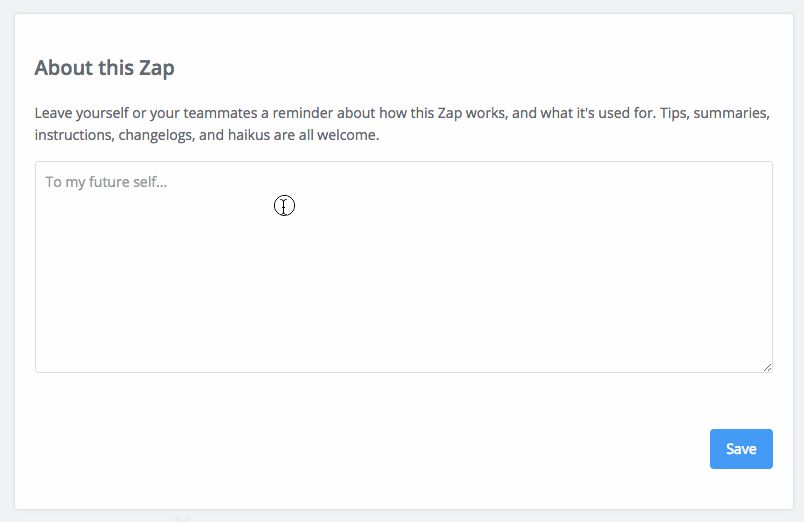This screenshot has height=522, width=804.
Task: Click the word "summaries" in the description
Action: click(733, 114)
